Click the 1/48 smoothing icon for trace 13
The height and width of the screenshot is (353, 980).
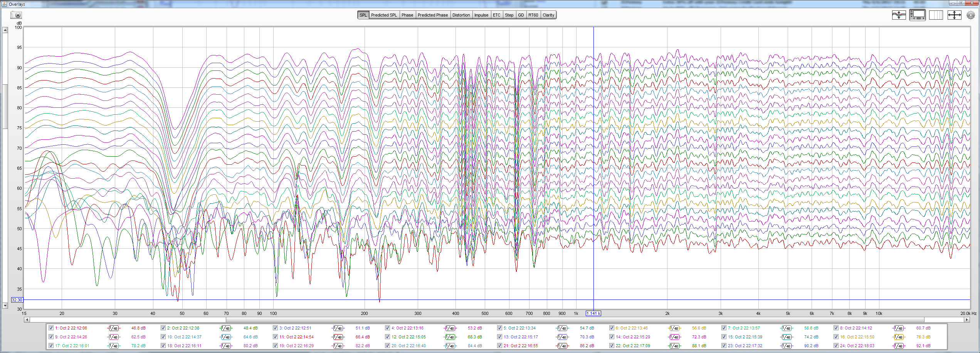[562, 337]
